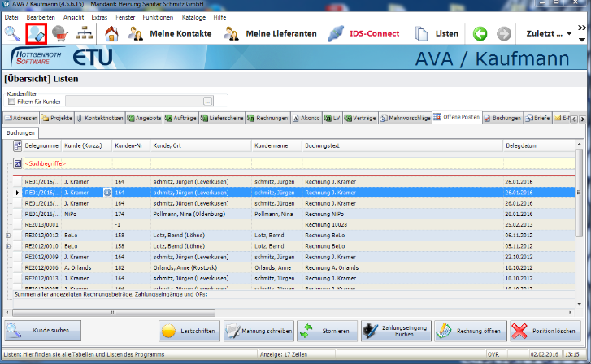Image resolution: width=591 pixels, height=364 pixels.
Task: Enable the Filtern für Kunde checkbox
Action: pos(11,102)
